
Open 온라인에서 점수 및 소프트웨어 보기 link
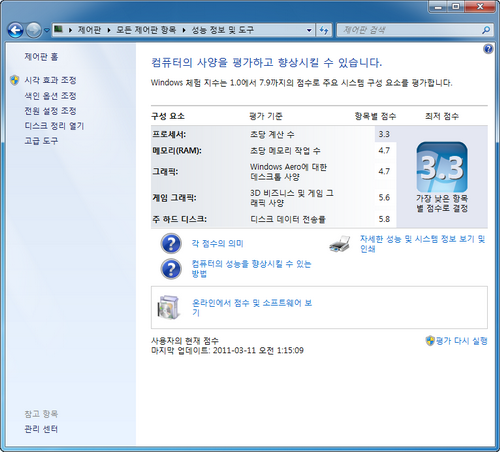(x=252, y=308)
